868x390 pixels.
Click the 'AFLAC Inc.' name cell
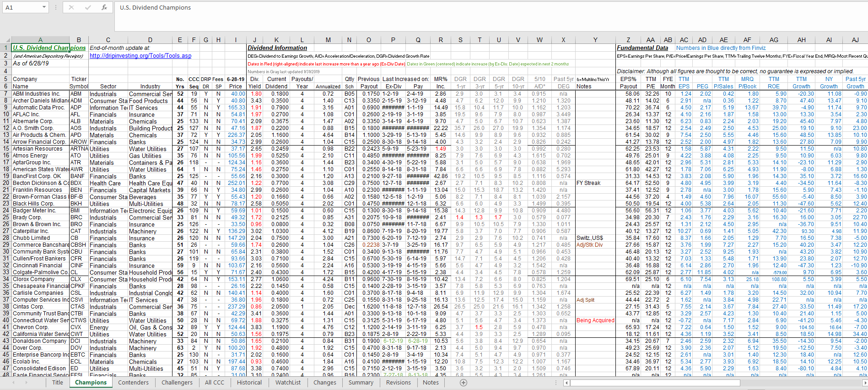click(x=40, y=114)
